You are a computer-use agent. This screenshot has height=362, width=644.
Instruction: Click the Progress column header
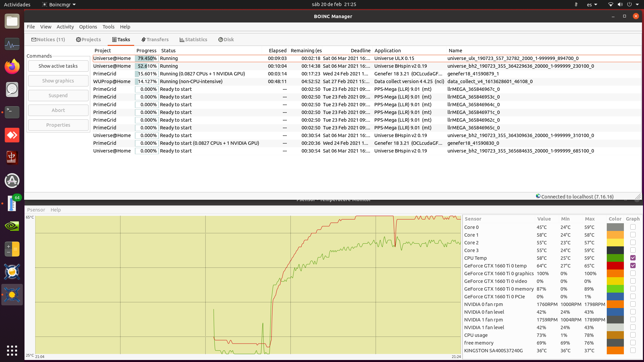pyautogui.click(x=146, y=51)
